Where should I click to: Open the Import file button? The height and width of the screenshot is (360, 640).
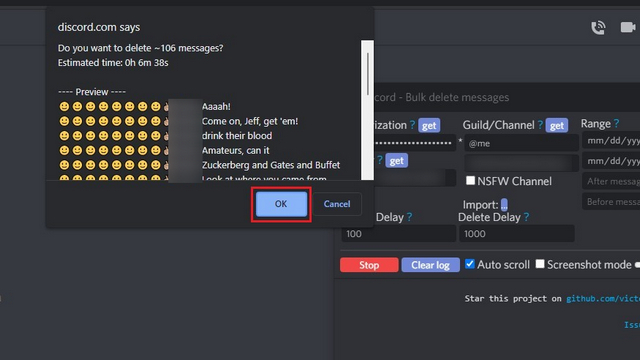(504, 204)
